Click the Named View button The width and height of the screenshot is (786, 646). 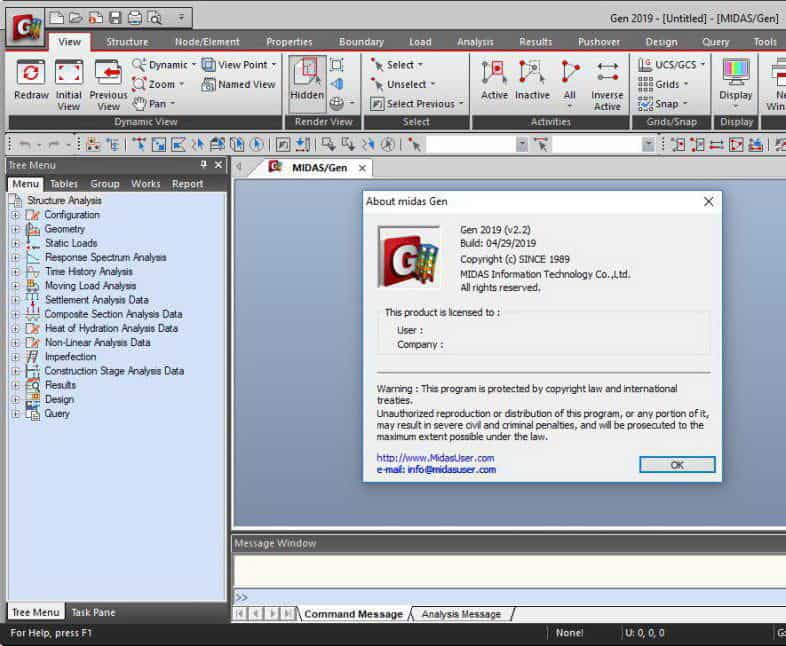point(239,84)
